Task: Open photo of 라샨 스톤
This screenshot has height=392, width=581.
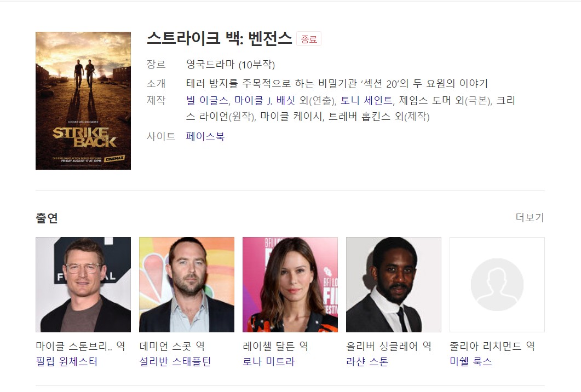Action: [x=394, y=285]
